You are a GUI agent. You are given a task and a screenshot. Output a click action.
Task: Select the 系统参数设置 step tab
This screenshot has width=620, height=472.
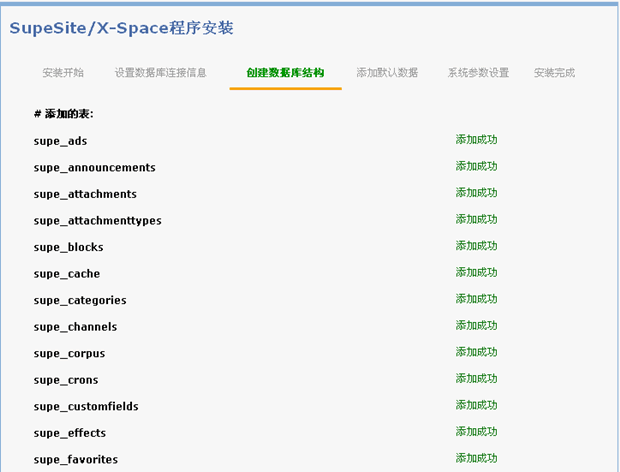478,73
